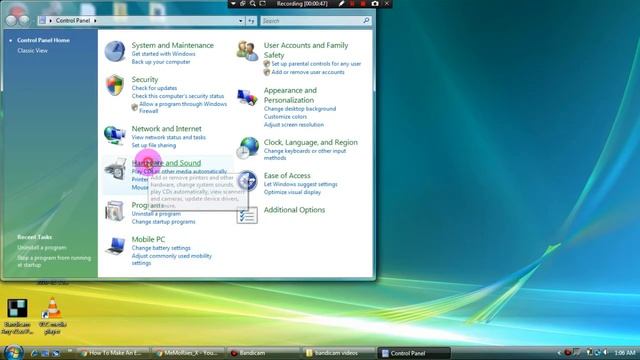Open User Accounts and Family Safety icon
This screenshot has width=640, height=360.
(247, 51)
